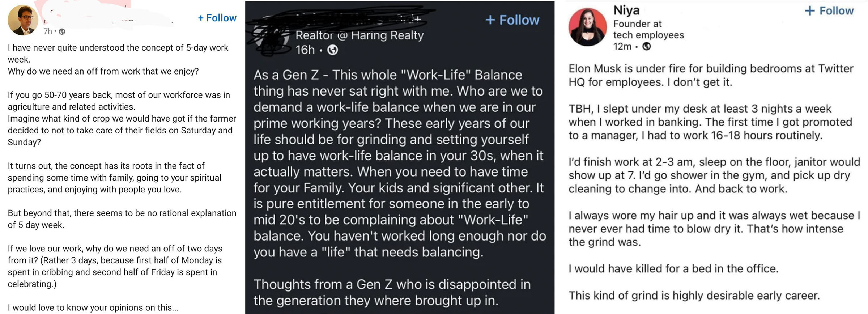Click the 16h timestamp
This screenshot has width=868, height=314.
click(x=305, y=50)
